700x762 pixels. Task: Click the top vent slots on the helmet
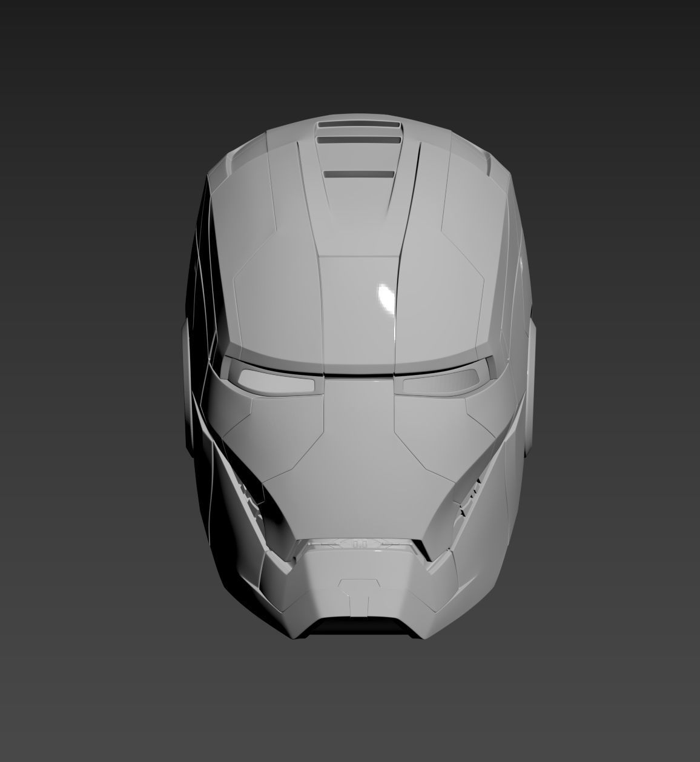[360, 148]
